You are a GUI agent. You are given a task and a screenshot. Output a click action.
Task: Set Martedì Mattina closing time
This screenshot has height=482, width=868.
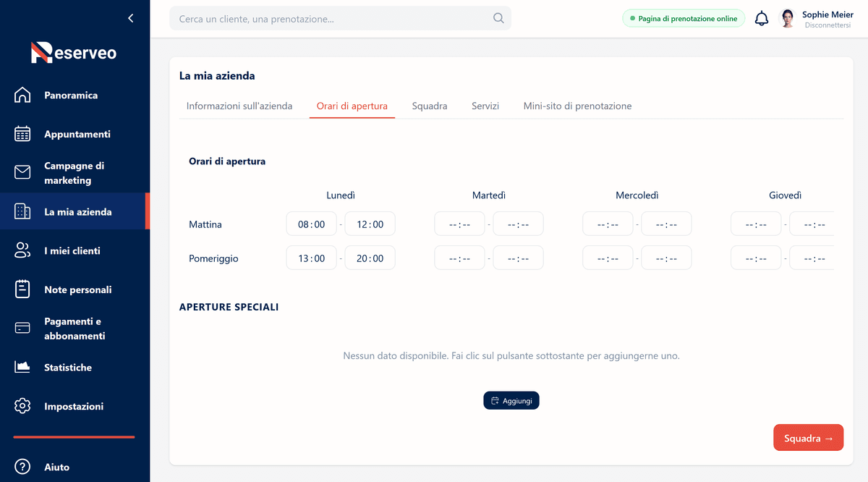pyautogui.click(x=519, y=224)
